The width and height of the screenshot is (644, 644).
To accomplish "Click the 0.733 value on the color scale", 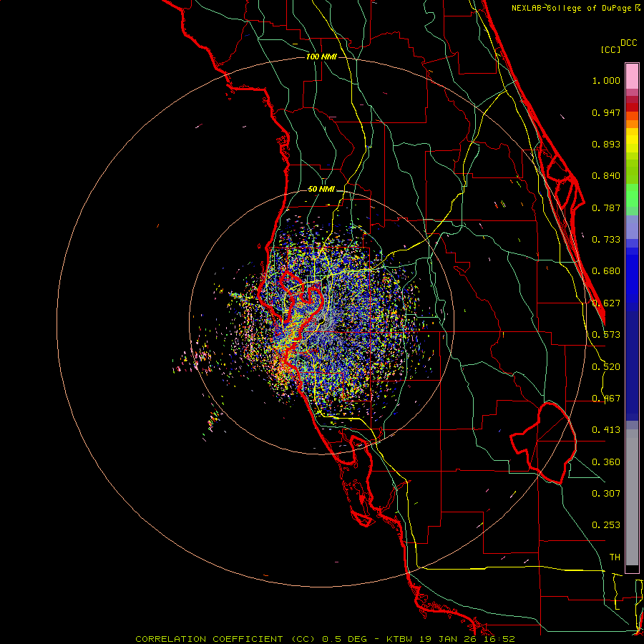I will tap(606, 240).
